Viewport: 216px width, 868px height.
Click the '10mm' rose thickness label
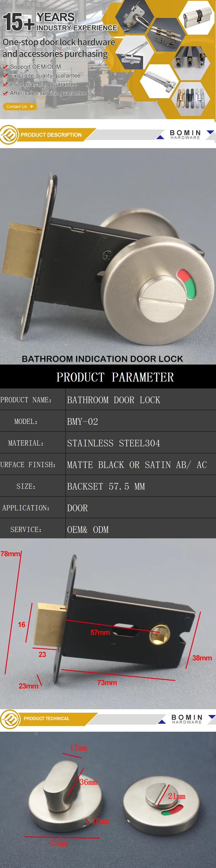(x=101, y=821)
